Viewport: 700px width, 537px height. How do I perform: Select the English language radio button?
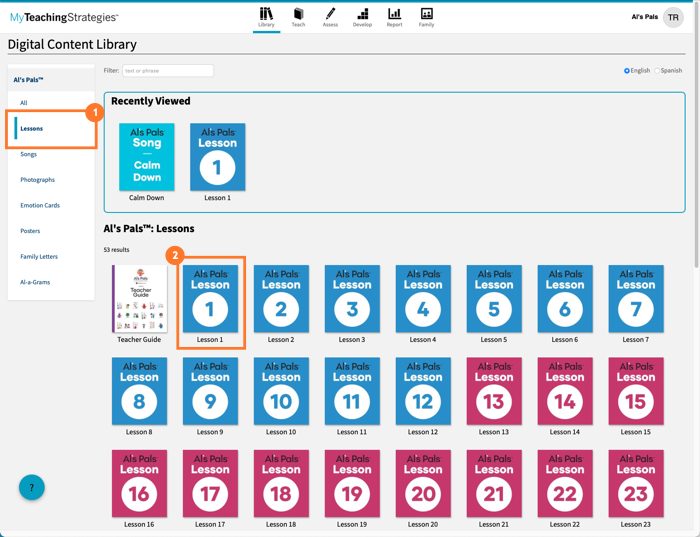pyautogui.click(x=627, y=71)
